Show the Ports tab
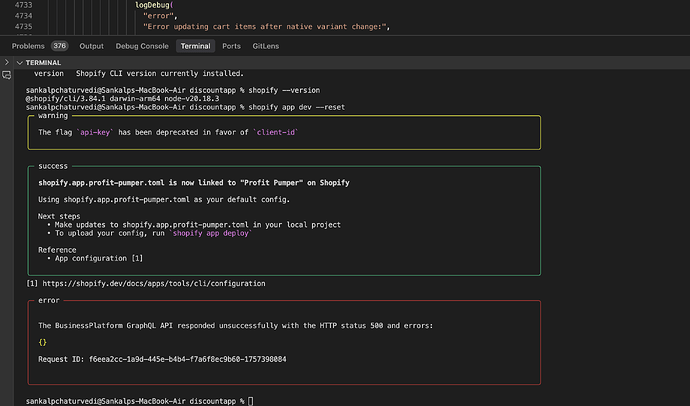The image size is (690, 406). click(231, 46)
